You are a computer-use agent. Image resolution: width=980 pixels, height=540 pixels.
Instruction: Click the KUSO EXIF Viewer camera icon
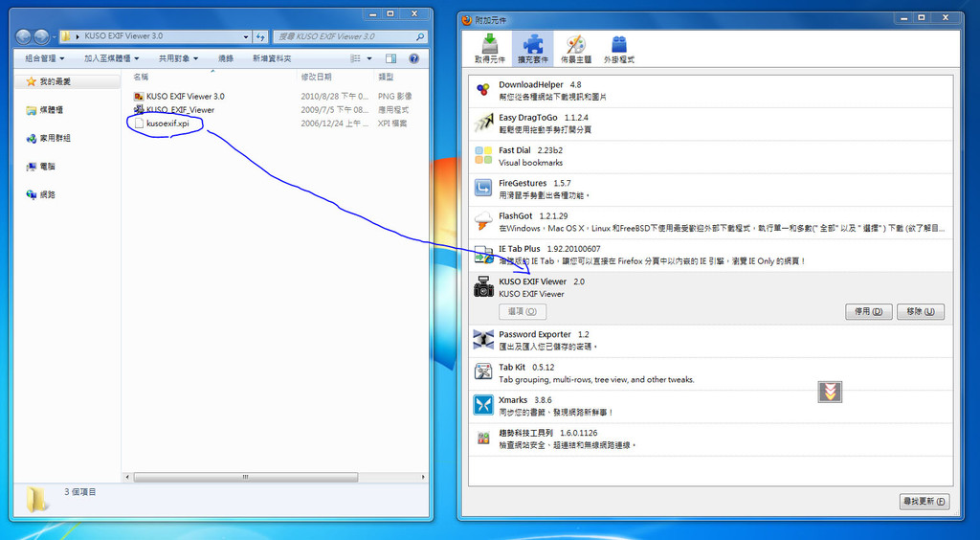point(483,287)
